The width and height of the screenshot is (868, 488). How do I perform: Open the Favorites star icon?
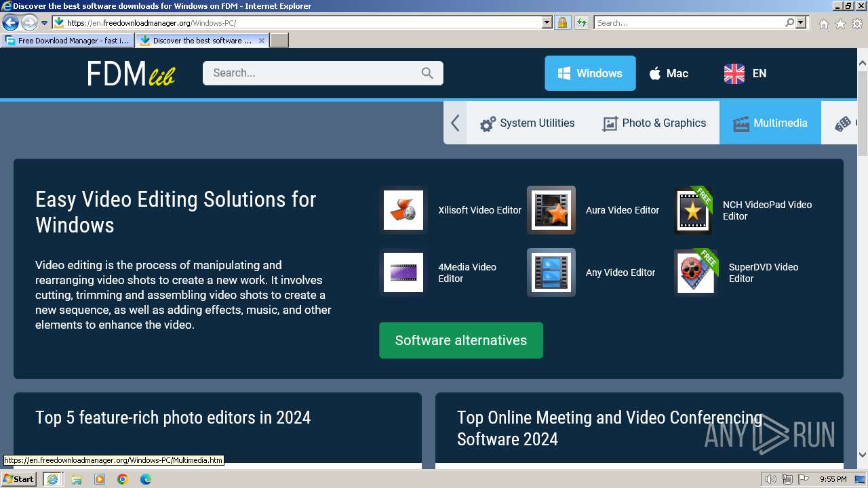pyautogui.click(x=840, y=24)
